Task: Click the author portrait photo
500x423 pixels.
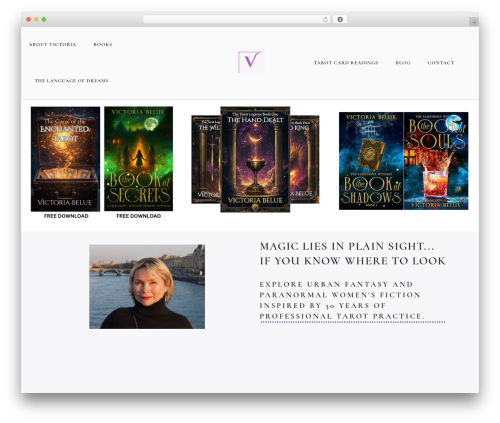Action: (147, 287)
